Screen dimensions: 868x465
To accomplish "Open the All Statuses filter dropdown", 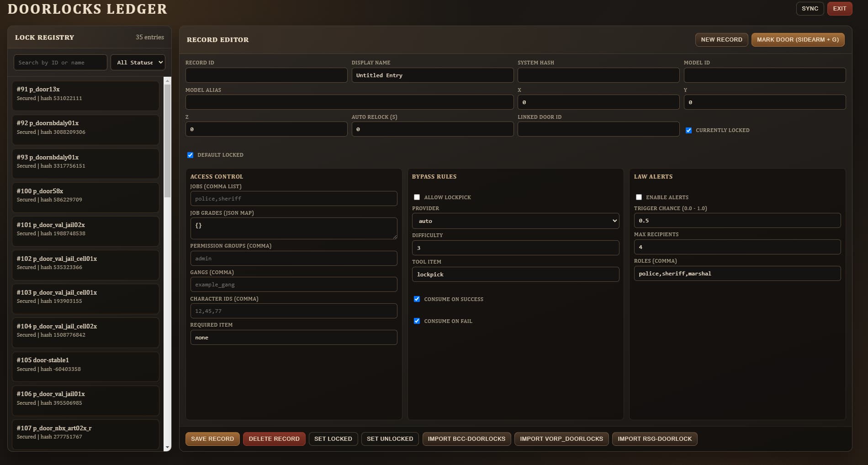I will coord(138,62).
